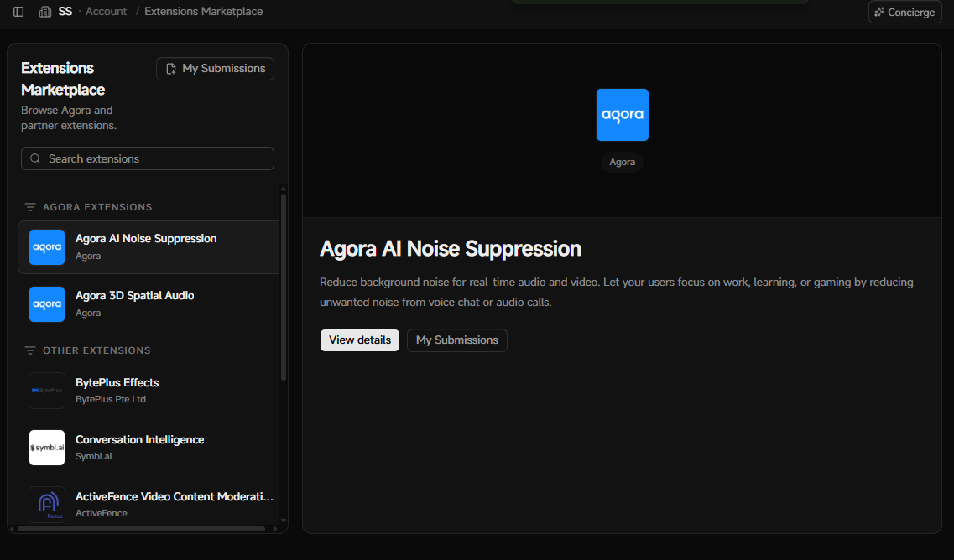
Task: Open My Submissions in sidebar header
Action: (x=215, y=69)
